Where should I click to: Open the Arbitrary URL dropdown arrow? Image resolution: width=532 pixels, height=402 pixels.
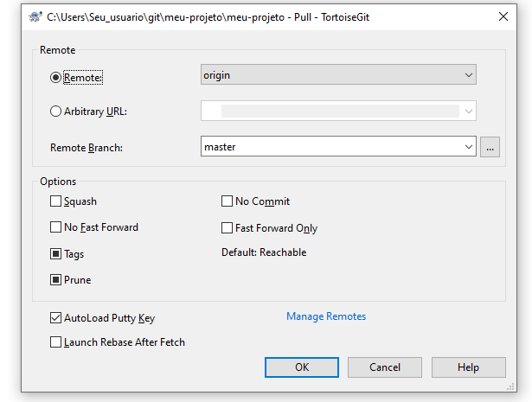469,111
